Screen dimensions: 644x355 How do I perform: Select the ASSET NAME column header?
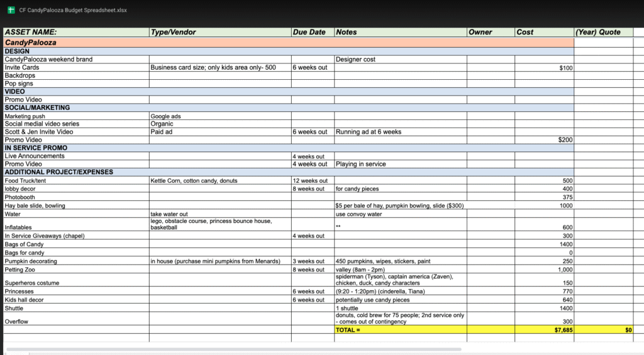tap(76, 32)
